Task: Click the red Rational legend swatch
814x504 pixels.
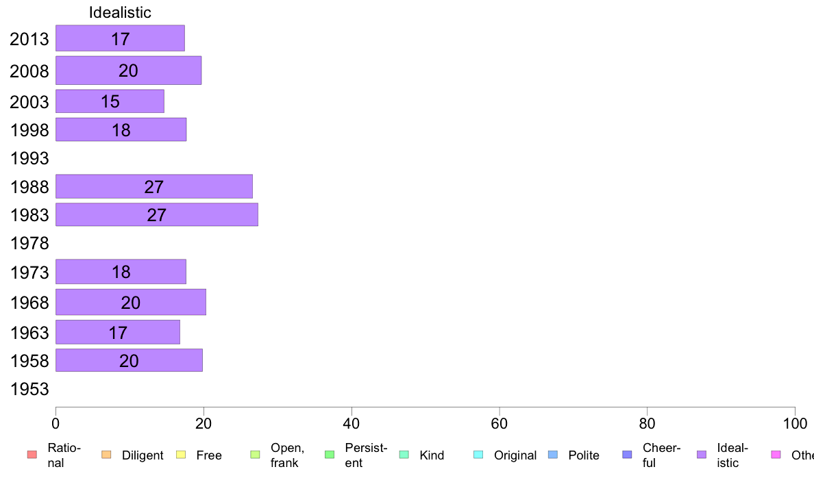Action: click(32, 455)
